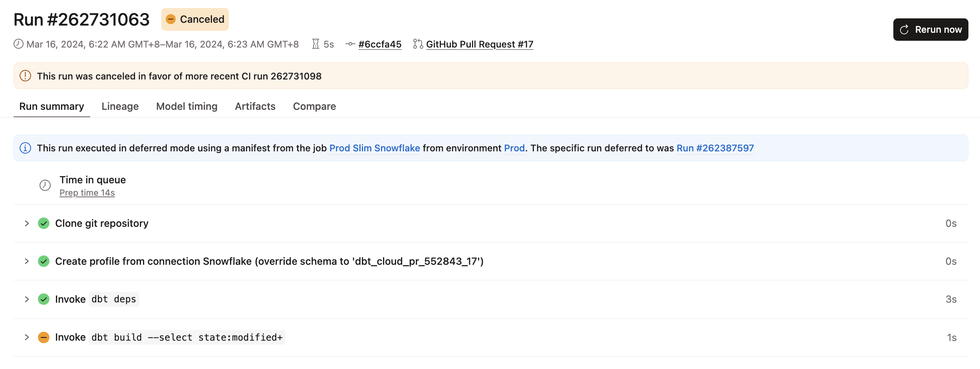
Task: Open GitHub Pull Request #17
Action: 480,44
